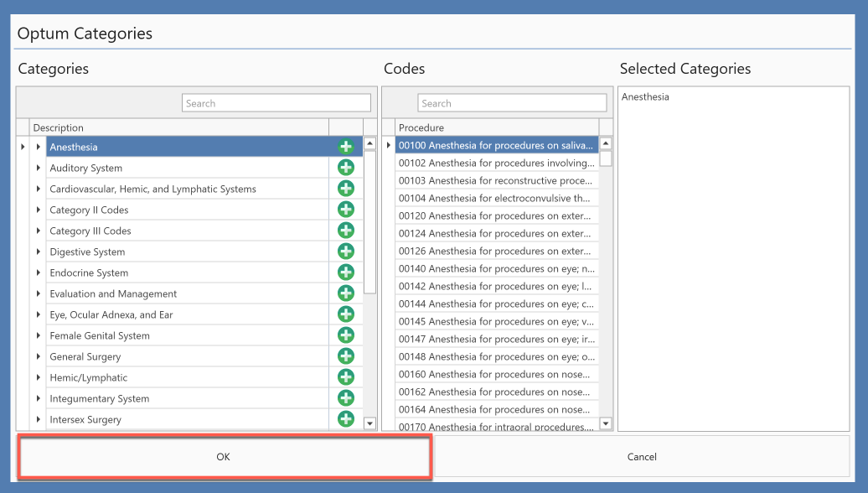Select code 00102 Anesthesia procedure row
868x493 pixels.
tap(497, 163)
